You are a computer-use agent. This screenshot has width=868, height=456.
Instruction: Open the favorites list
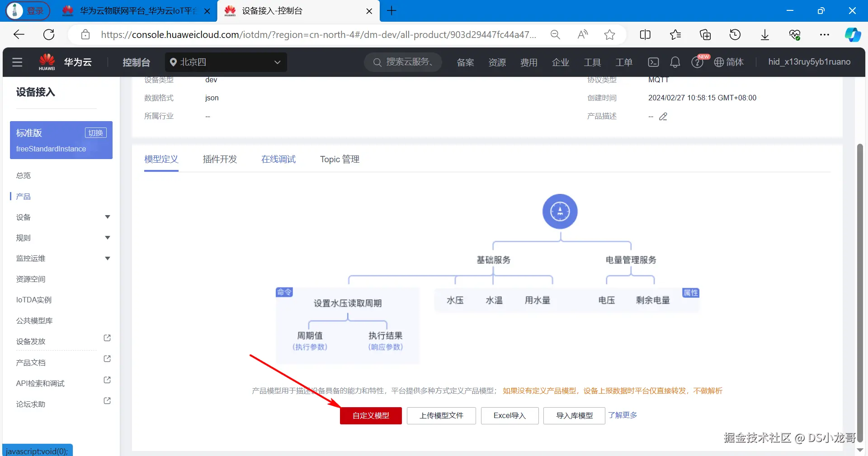tap(675, 34)
